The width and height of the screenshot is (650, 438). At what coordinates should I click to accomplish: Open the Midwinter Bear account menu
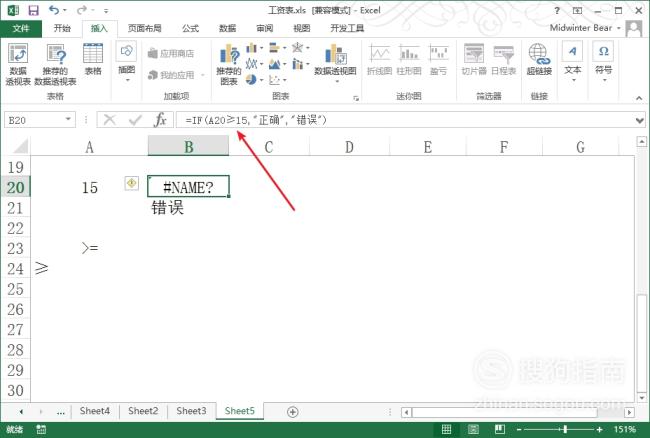pyautogui.click(x=585, y=28)
